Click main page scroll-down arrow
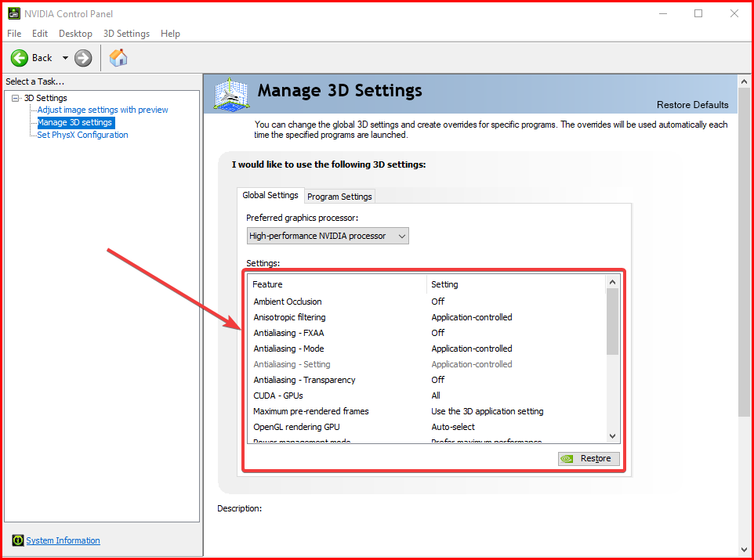The image size is (754, 560). 744,550
